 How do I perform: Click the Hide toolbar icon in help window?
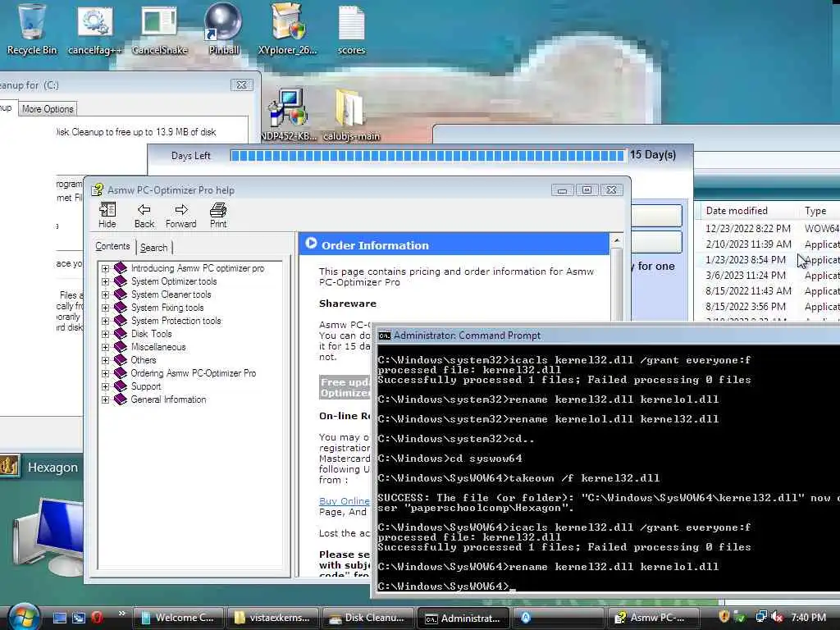coord(107,215)
